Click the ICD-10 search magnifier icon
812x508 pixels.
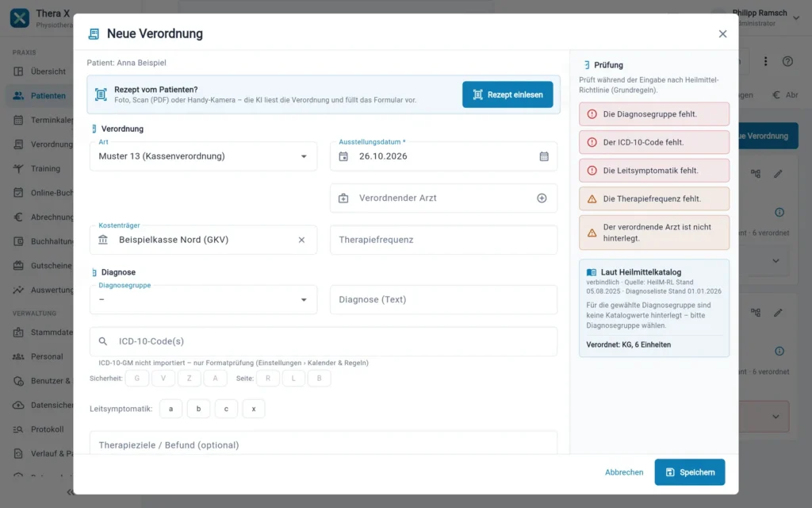[x=103, y=341]
